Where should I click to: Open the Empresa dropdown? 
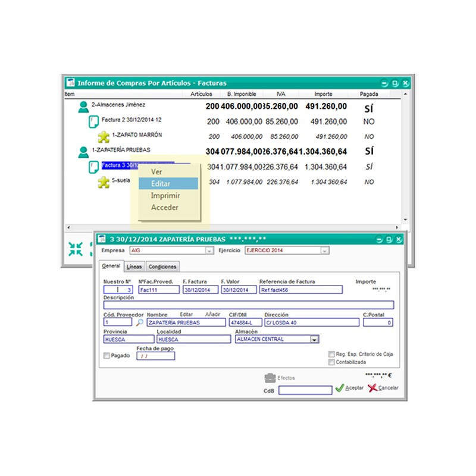tap(209, 251)
